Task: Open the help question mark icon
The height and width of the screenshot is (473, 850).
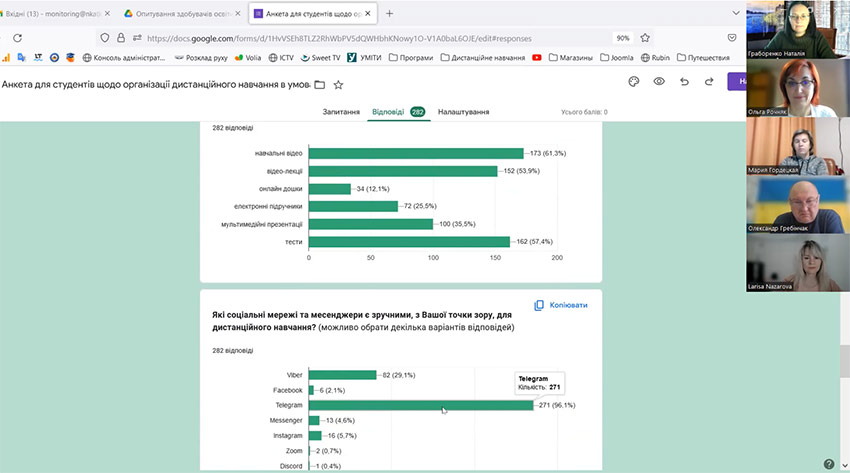Action: pyautogui.click(x=828, y=463)
